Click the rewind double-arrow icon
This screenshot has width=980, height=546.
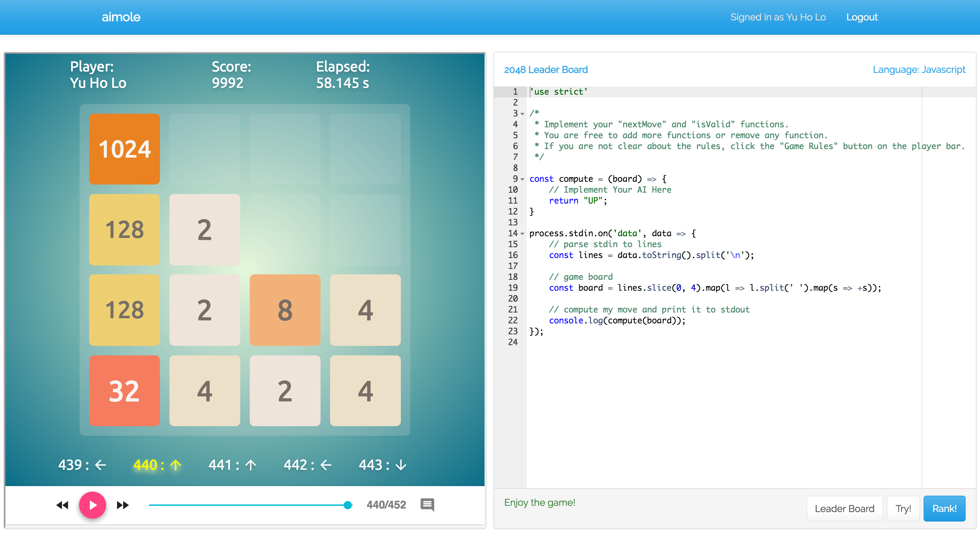[62, 505]
